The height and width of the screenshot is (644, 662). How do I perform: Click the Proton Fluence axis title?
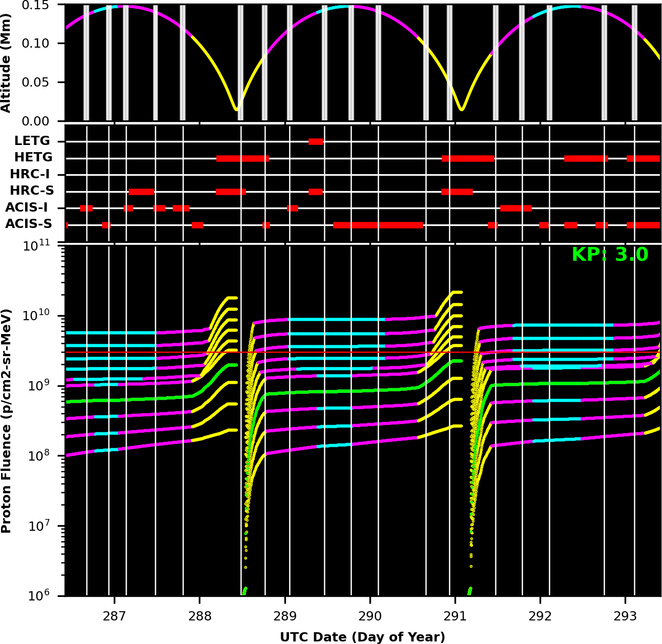7,421
